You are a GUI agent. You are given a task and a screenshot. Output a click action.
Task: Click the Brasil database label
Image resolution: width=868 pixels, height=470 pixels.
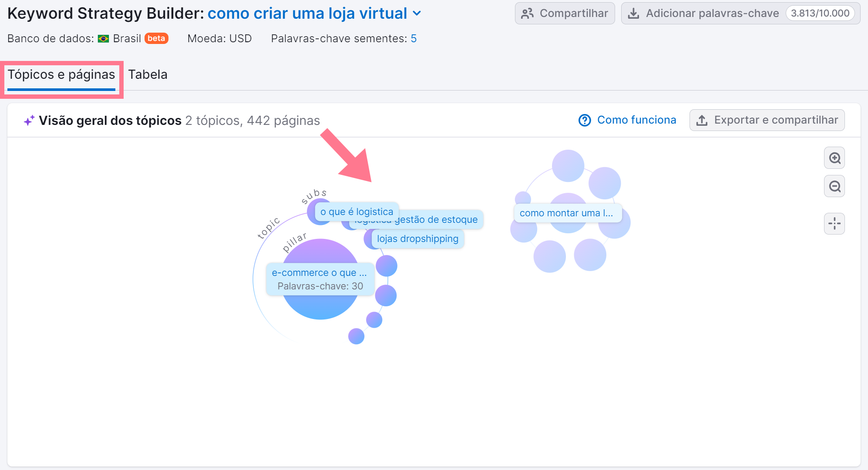point(127,39)
